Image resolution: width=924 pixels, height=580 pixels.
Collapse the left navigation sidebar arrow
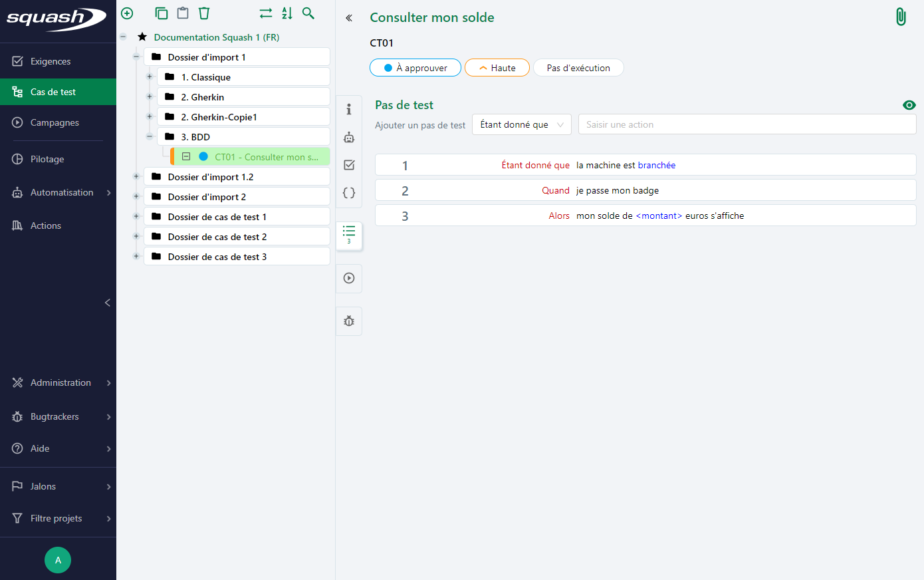coord(107,303)
